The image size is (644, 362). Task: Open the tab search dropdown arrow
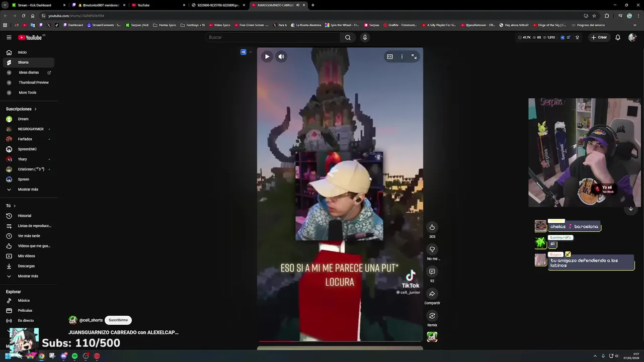(5, 5)
